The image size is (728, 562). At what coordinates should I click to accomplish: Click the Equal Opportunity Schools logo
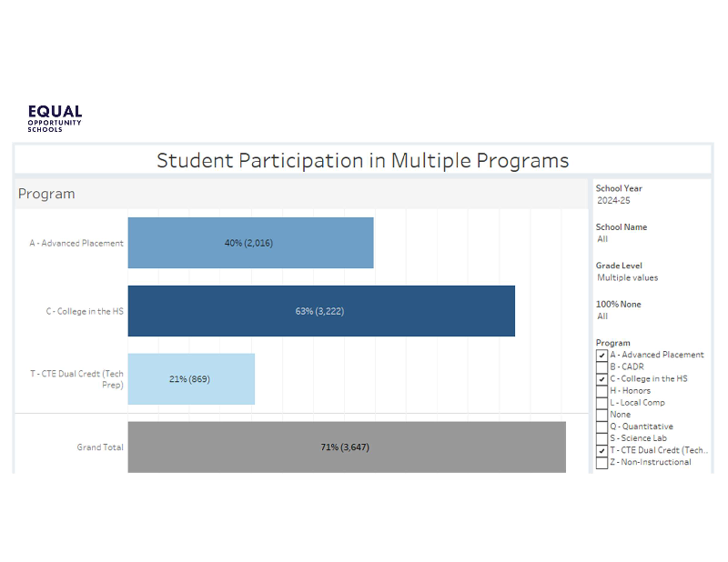click(x=55, y=119)
